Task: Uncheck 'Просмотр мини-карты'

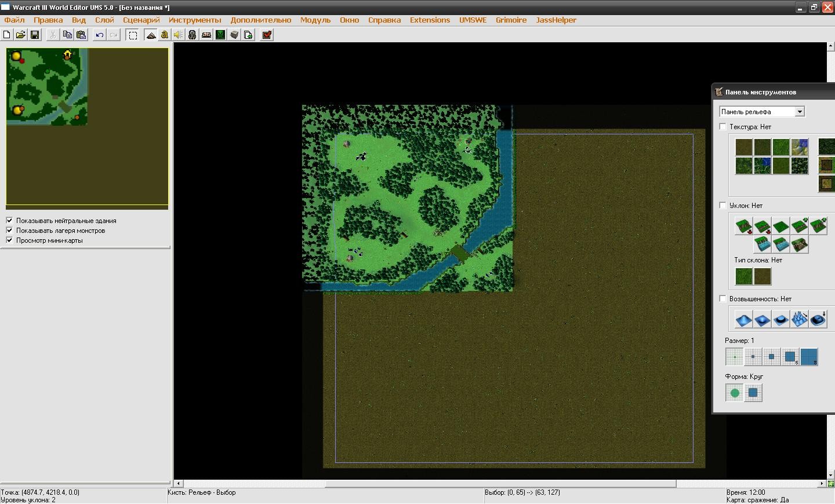Action: (x=9, y=240)
